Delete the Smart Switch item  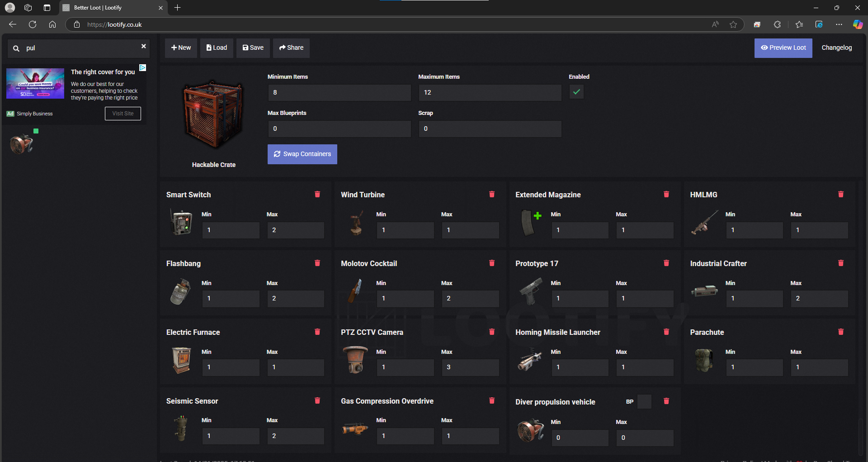click(317, 194)
